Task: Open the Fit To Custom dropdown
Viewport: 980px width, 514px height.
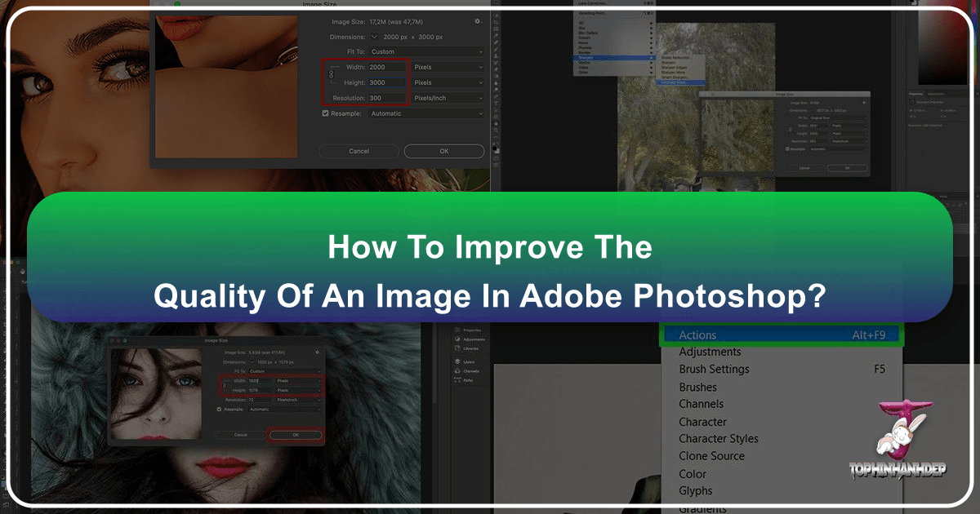Action: pyautogui.click(x=425, y=51)
